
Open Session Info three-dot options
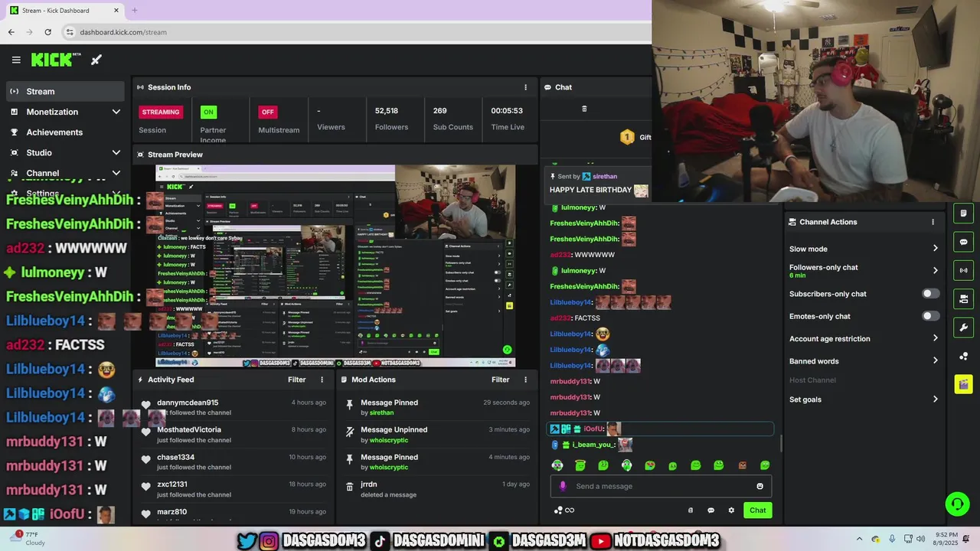tap(525, 87)
